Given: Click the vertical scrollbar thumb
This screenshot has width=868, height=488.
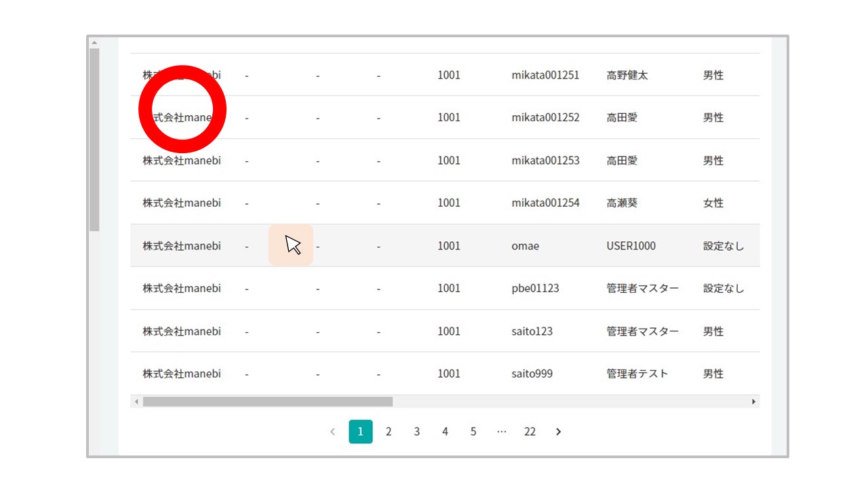Looking at the screenshot, I should [94, 140].
